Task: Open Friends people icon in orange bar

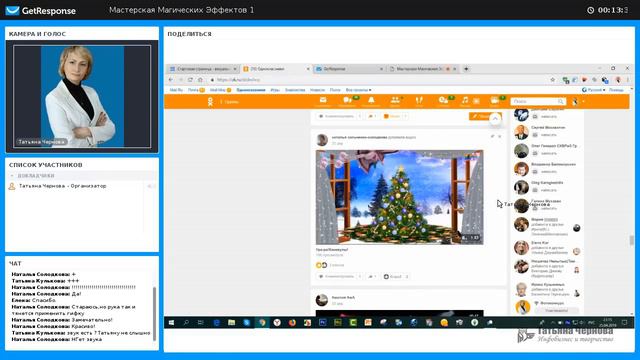Action: tap(395, 101)
